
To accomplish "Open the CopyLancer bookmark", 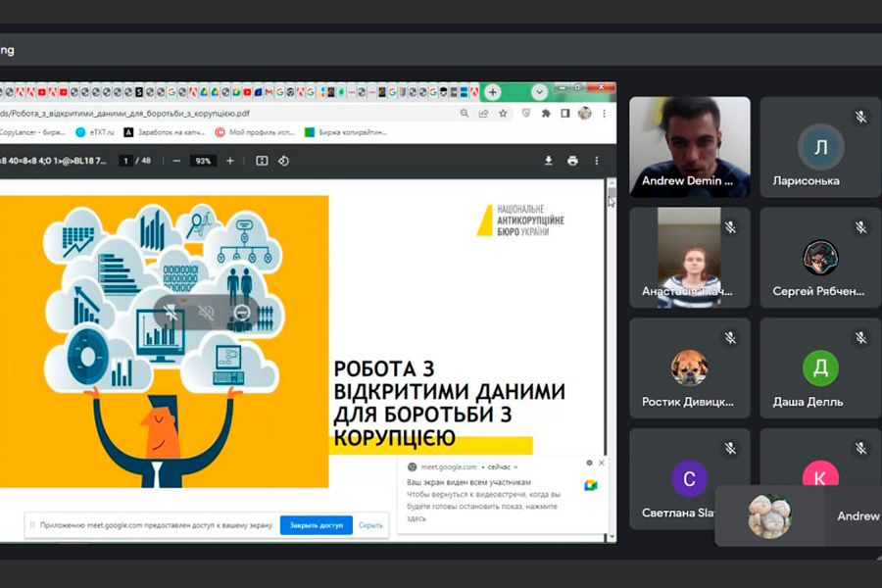I will point(32,132).
